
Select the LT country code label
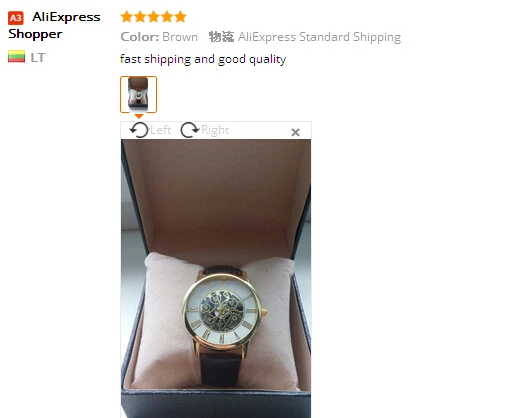(38, 57)
